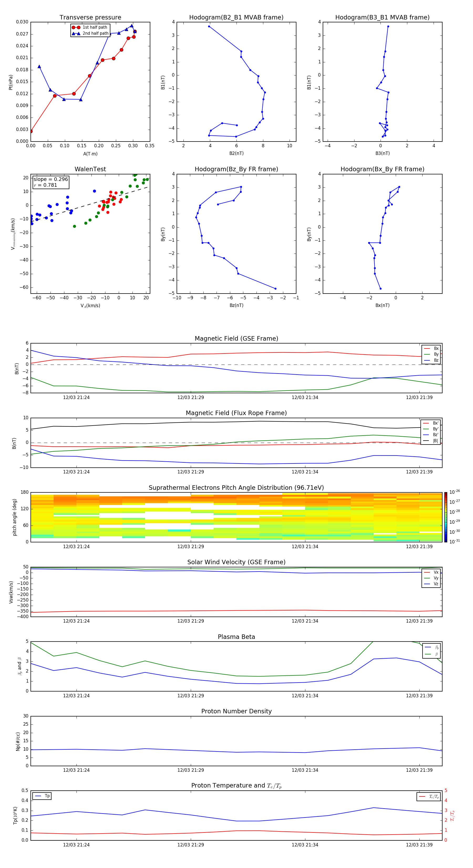473x868 pixels.
Task: Click the '|B|' legend entry
Action: click(x=431, y=441)
